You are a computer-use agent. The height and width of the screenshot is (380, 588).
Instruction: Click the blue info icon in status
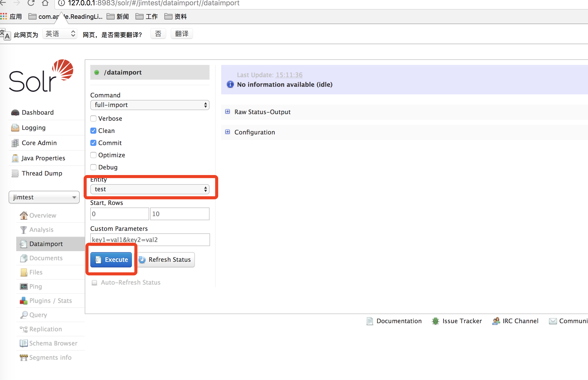[230, 84]
